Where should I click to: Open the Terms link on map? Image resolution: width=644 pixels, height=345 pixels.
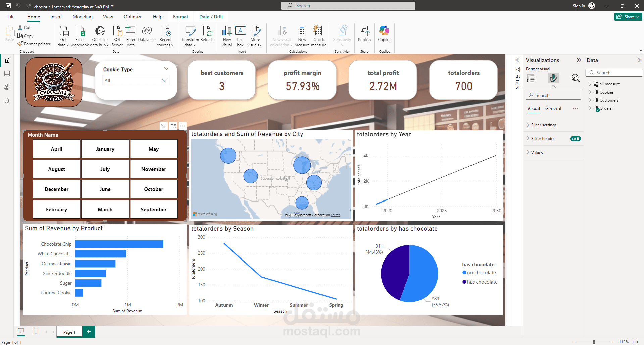tap(335, 215)
